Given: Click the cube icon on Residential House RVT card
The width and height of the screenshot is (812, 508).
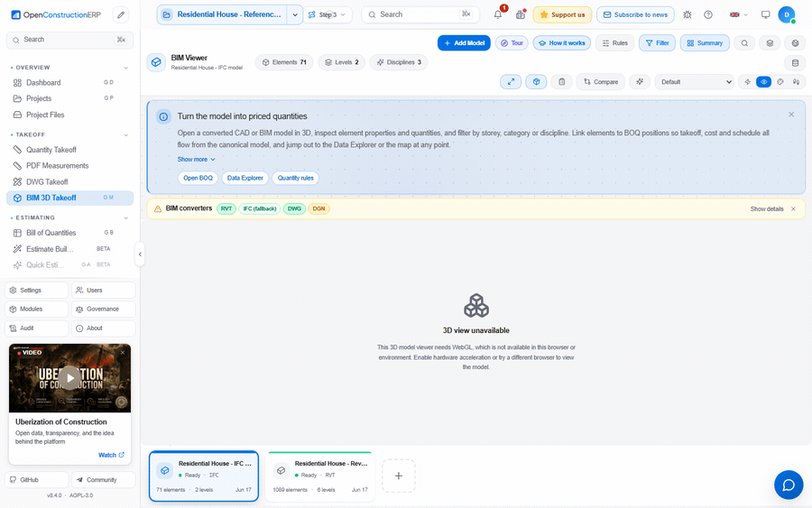Looking at the screenshot, I should pyautogui.click(x=281, y=470).
